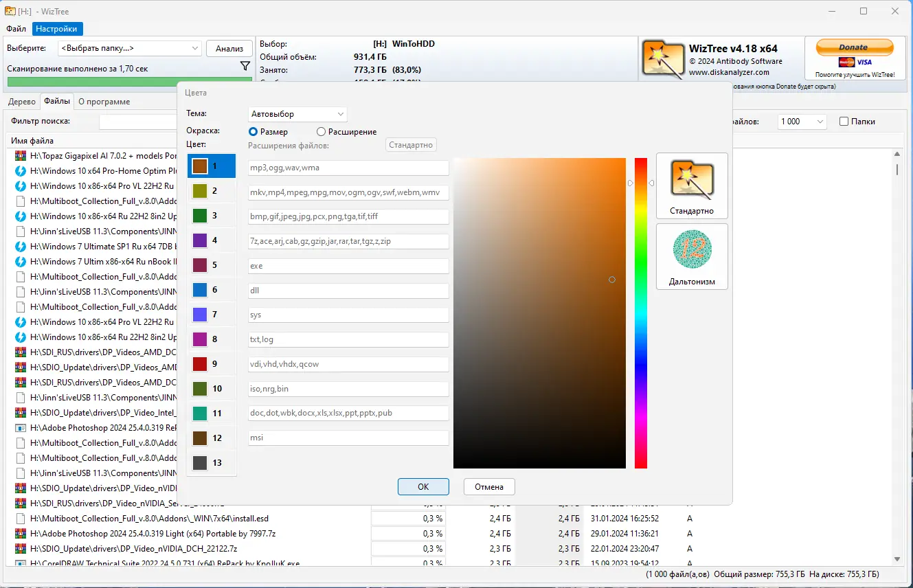
Task: Open the Тема dropdown showing Автовыбор
Action: [x=297, y=114]
